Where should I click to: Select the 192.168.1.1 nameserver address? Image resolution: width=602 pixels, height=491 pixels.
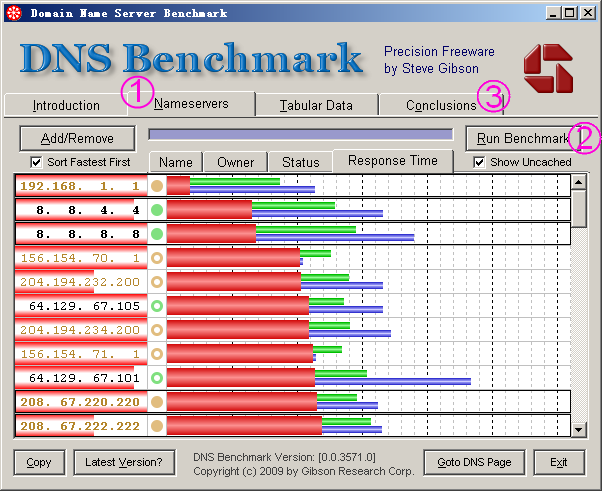coord(81,186)
